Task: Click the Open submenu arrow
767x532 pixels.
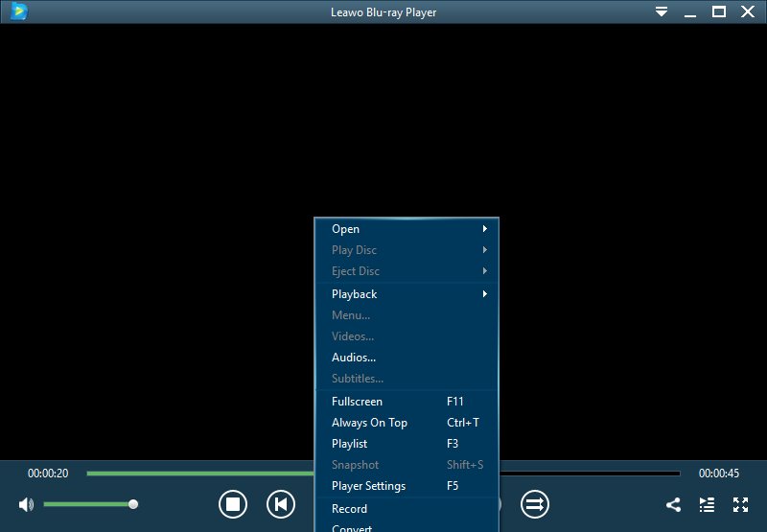Action: click(x=485, y=229)
